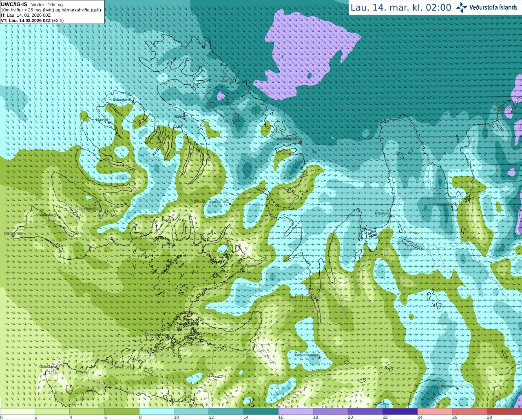Click the Veðurstofa Íslands logo emblem
This screenshot has width=522, height=420.
point(462,7)
